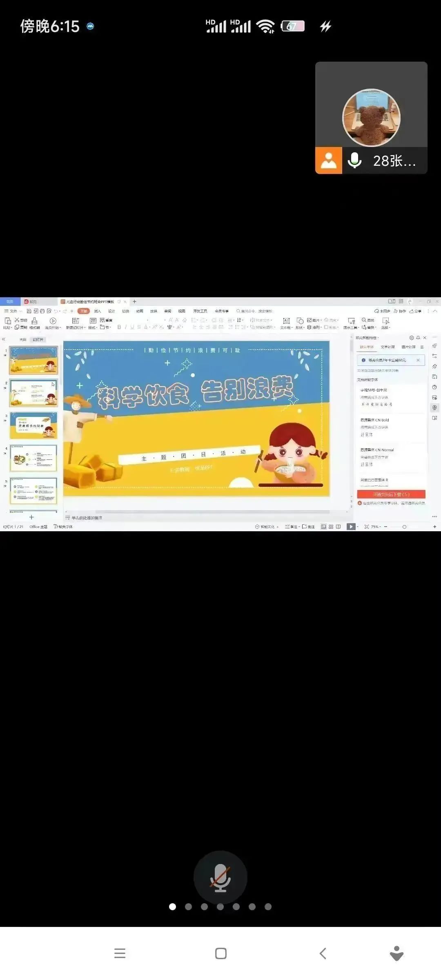
Task: Toggle normal view in status bar
Action: [x=323, y=527]
